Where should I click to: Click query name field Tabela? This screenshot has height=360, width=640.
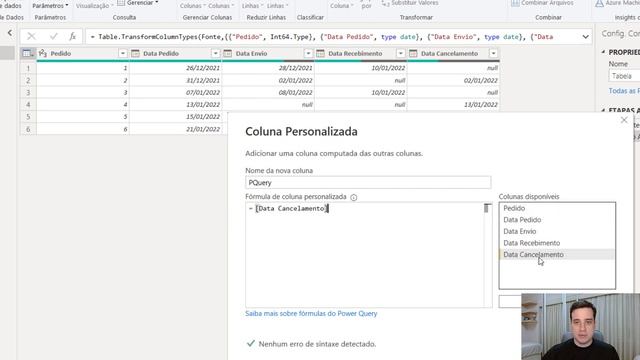coord(624,76)
